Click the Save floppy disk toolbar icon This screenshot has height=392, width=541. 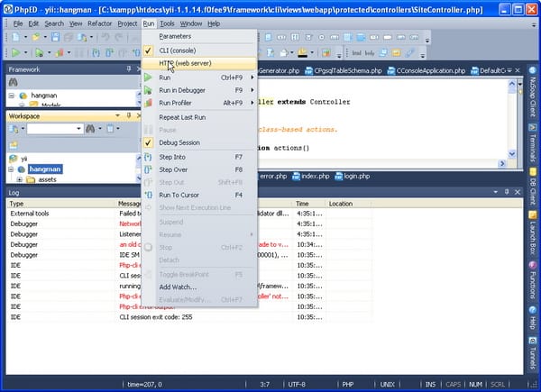point(55,37)
